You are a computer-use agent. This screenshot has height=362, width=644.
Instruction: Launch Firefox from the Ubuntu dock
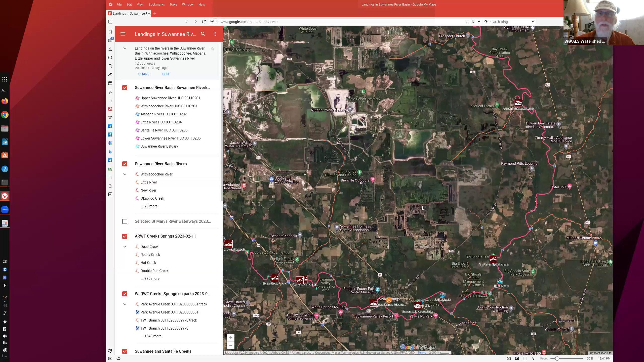coord(5,101)
